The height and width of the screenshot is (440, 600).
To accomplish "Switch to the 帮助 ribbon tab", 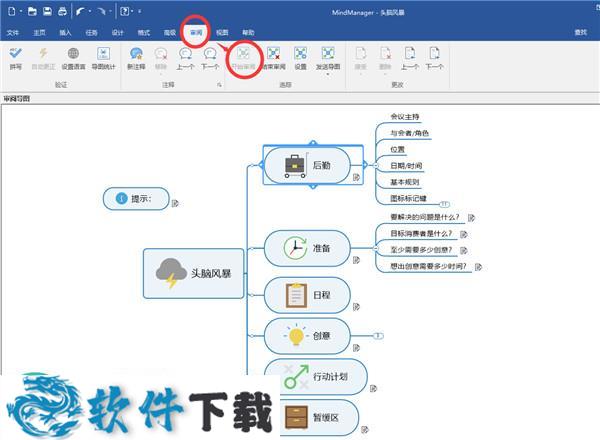I will pos(248,33).
